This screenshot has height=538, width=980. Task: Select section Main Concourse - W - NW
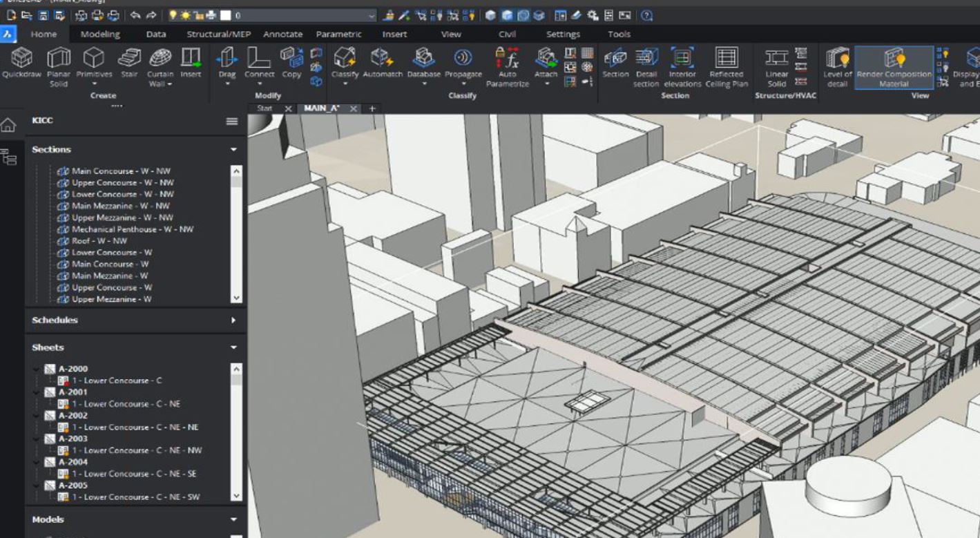click(121, 171)
